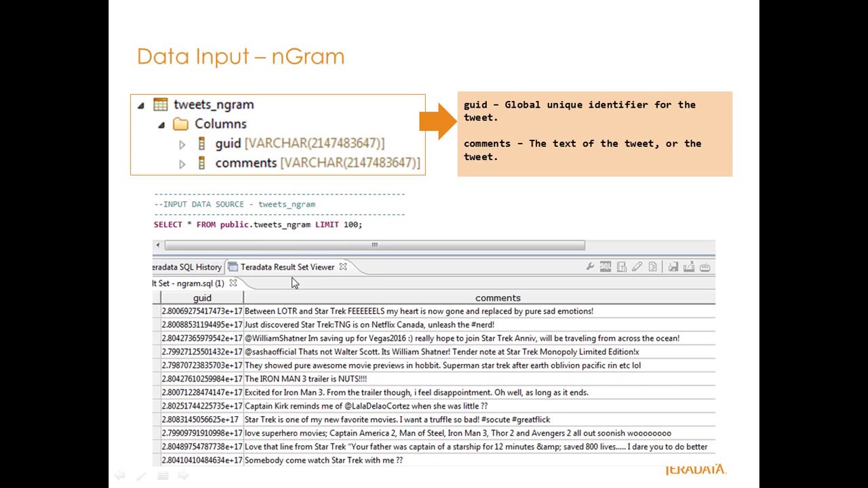Click guid cell 2.80427365979542e+17
Screen dimensions: 868x488
(x=202, y=338)
